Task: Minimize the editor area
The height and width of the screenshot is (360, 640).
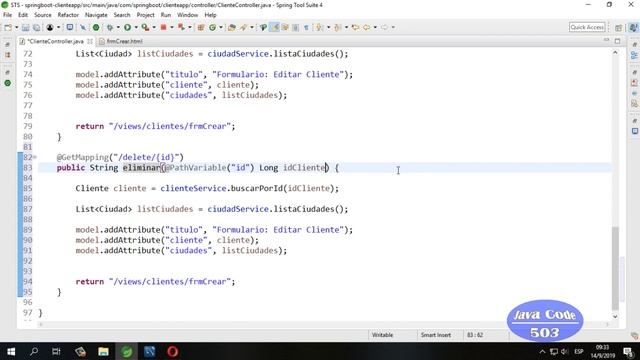Action: pos(607,40)
